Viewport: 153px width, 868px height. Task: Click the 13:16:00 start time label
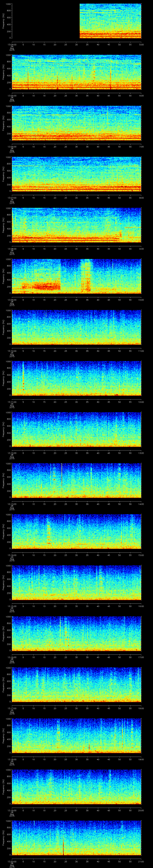point(12,657)
